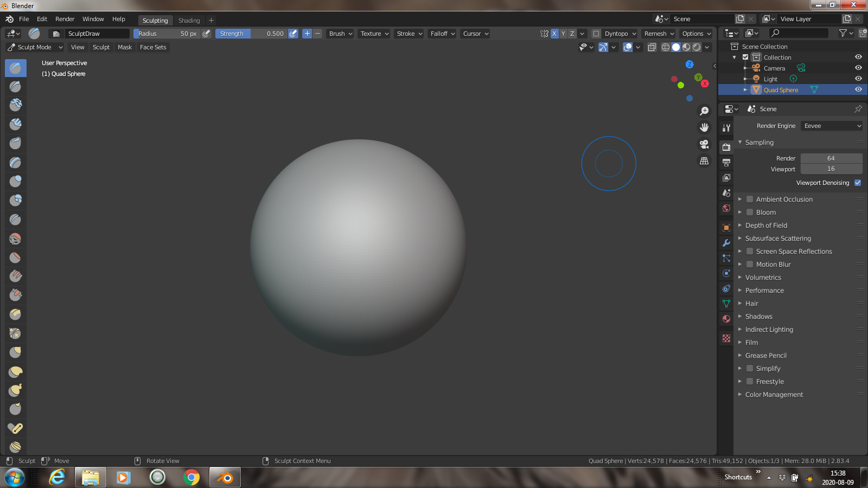Switch to the Shading workspace tab
The width and height of the screenshot is (868, 488).
pyautogui.click(x=189, y=20)
